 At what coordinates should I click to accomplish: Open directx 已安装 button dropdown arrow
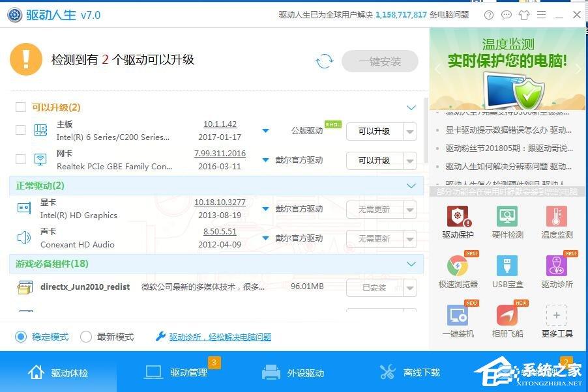coord(410,288)
